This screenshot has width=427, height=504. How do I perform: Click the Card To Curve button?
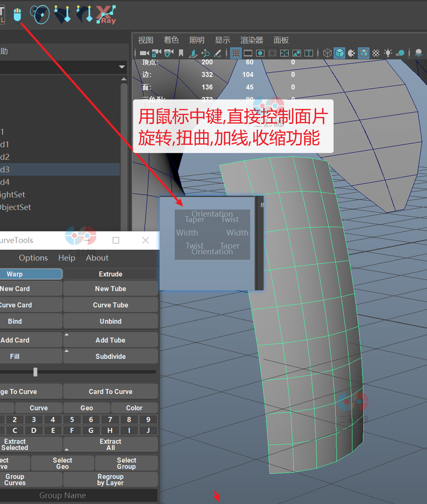[x=110, y=391]
